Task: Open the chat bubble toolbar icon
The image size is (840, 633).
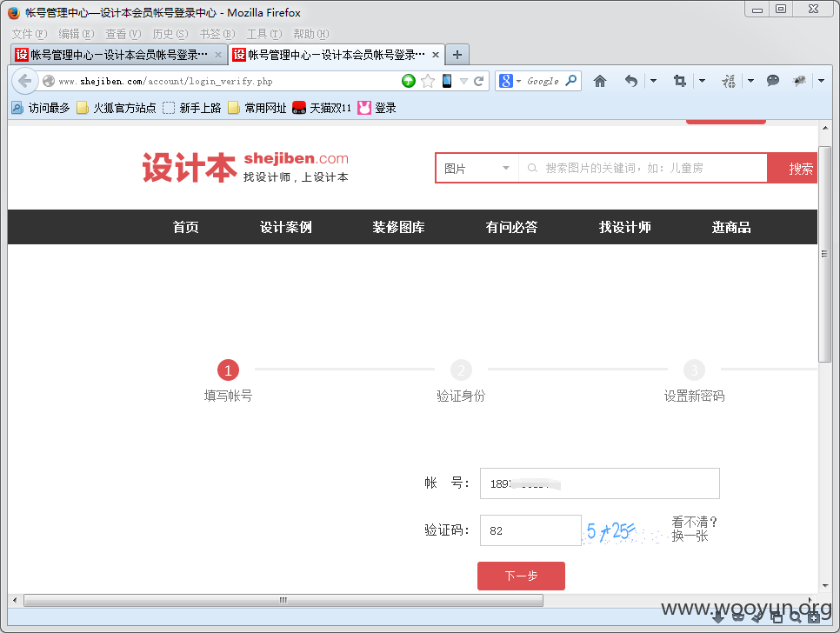Action: (x=772, y=81)
